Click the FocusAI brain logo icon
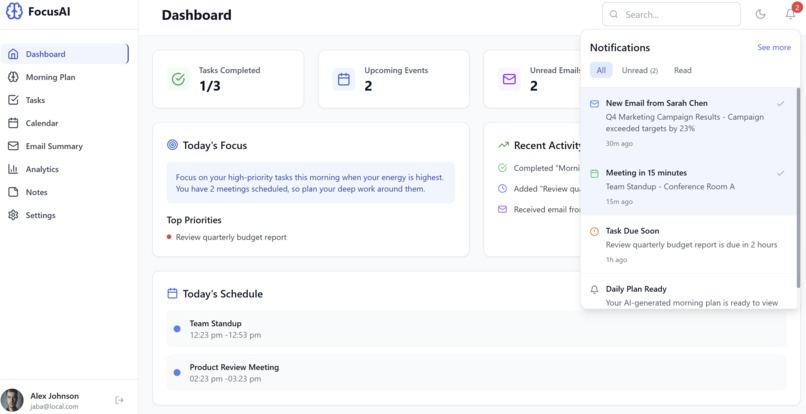 (x=14, y=11)
